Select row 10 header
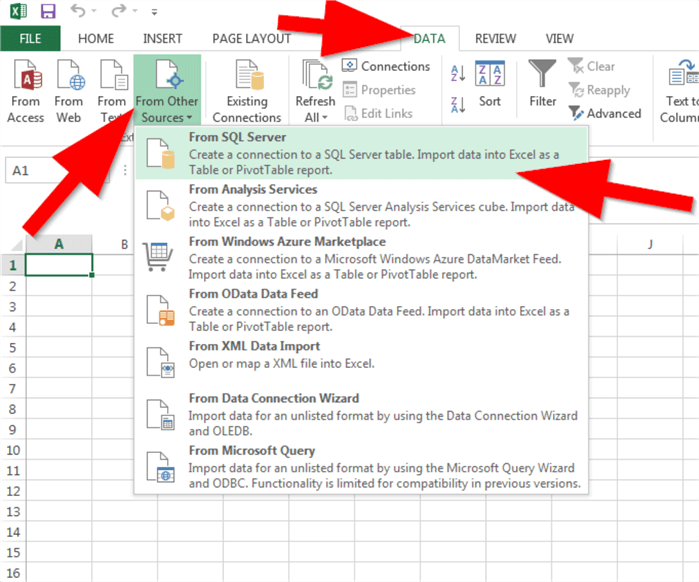699x582 pixels. click(x=13, y=450)
